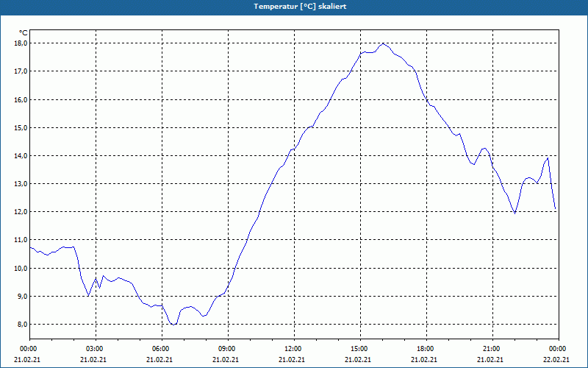The height and width of the screenshot is (368, 588).
Task: Click the 00:00 label at the axis start
Action: (27, 349)
